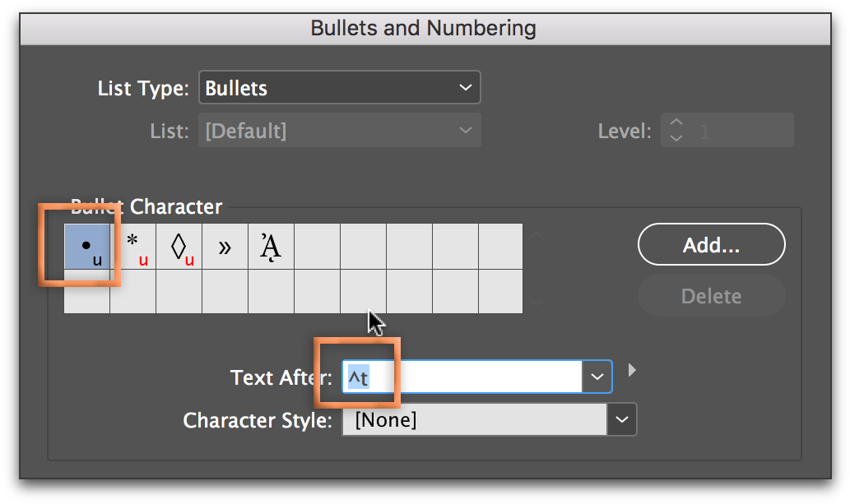Viewport: 850px width, 504px height.
Task: Select the first empty cell in second row
Action: tap(86, 292)
